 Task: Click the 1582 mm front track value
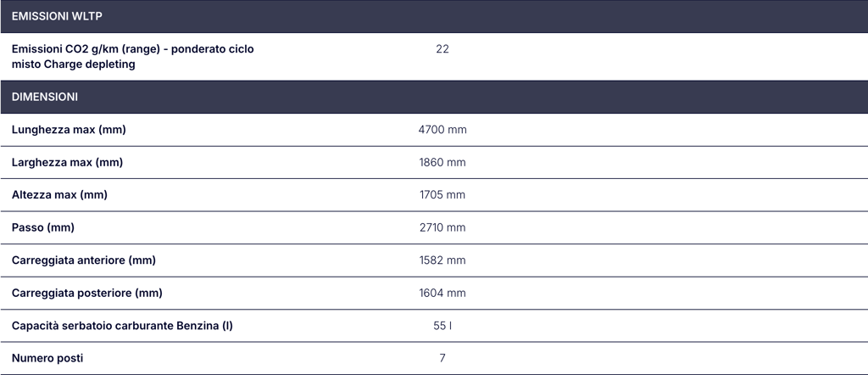442,260
